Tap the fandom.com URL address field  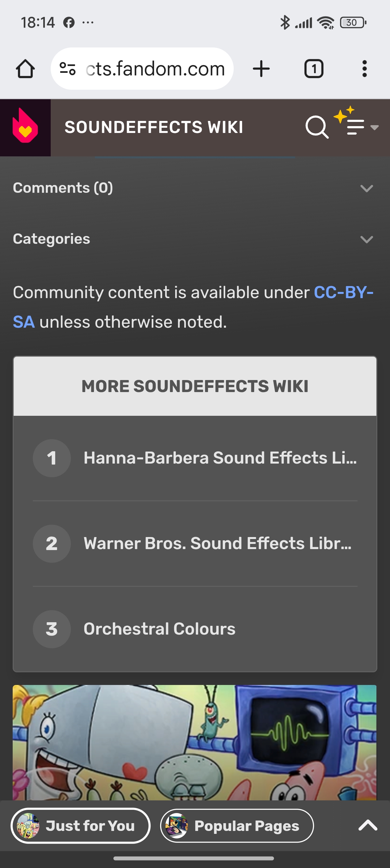pyautogui.click(x=155, y=69)
